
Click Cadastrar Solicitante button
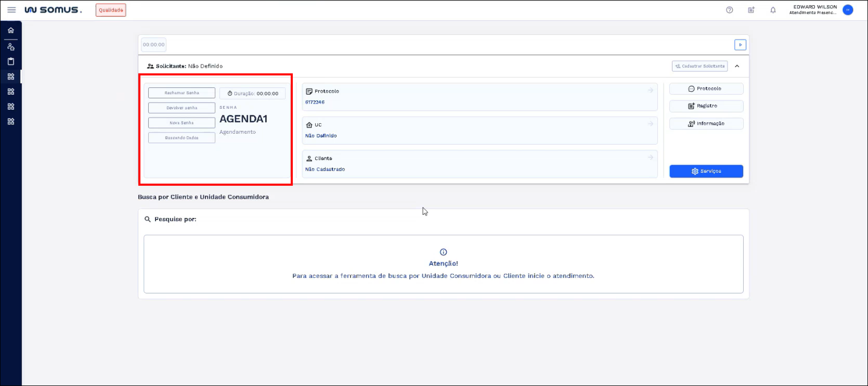coord(699,66)
